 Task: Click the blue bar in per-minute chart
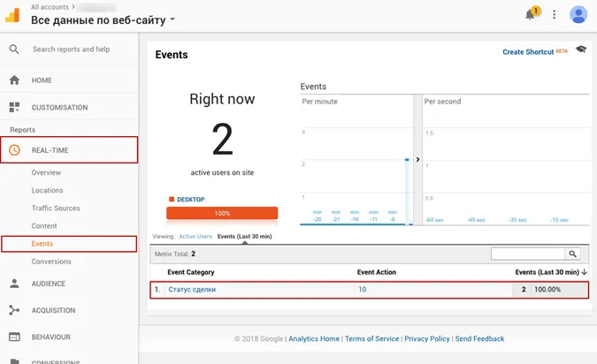click(407, 192)
